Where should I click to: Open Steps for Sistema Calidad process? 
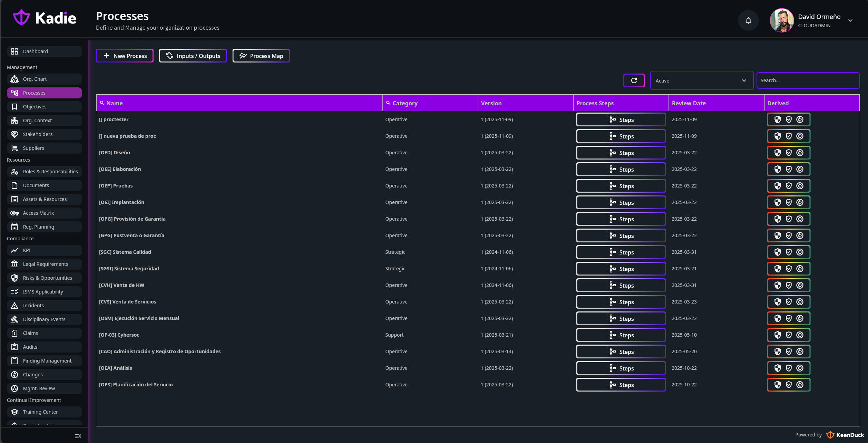pos(621,252)
